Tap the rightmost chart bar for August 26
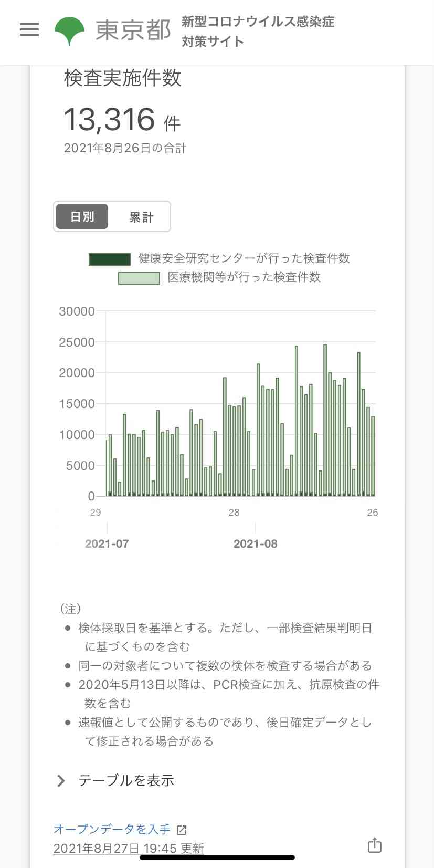Viewport: 434px width, 868px height. pos(373,456)
